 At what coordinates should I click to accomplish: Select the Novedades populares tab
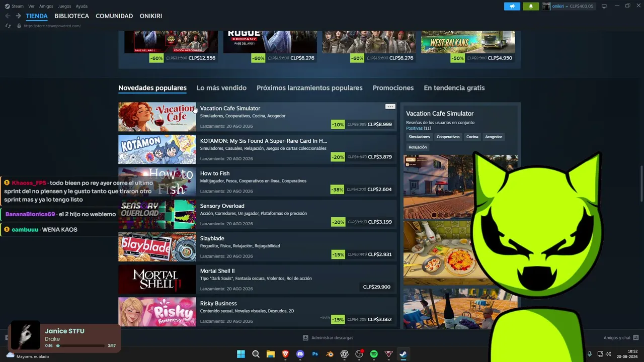pyautogui.click(x=152, y=88)
